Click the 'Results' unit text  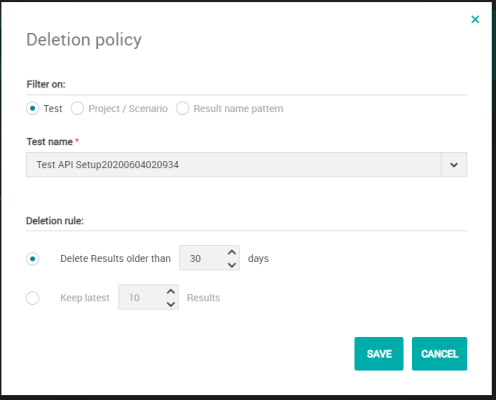(x=203, y=298)
